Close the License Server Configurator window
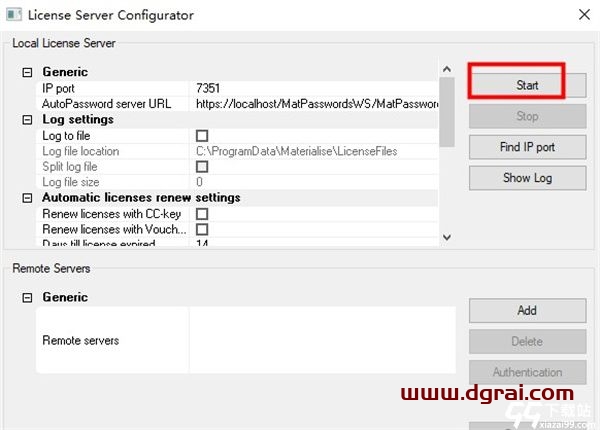The image size is (600, 430). coord(583,15)
